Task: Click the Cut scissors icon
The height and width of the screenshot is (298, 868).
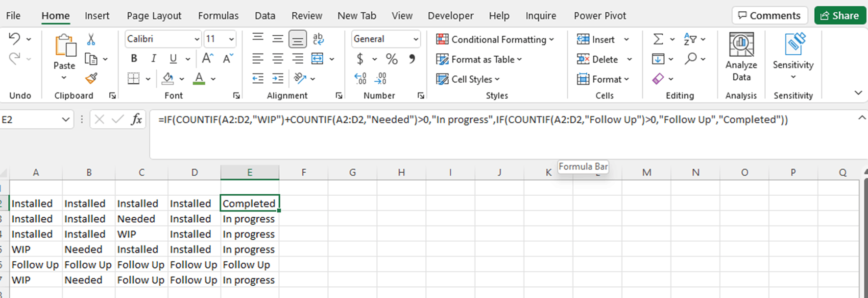Action: tap(91, 39)
